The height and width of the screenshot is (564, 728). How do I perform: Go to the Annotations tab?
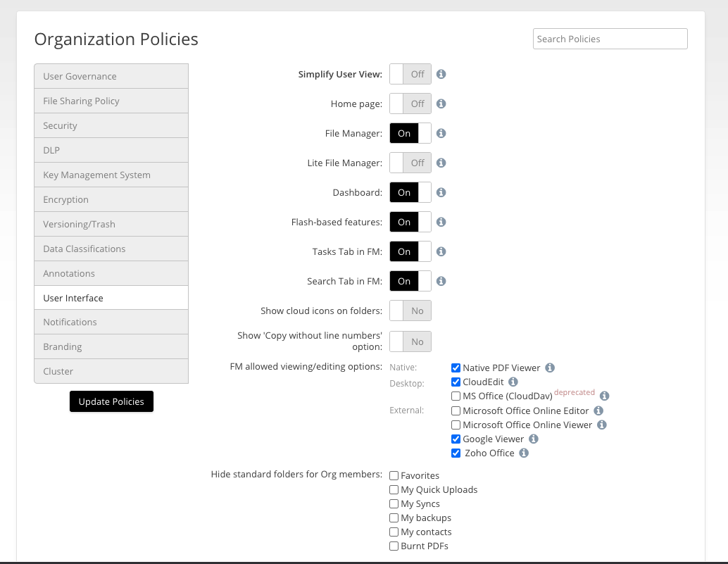pos(111,273)
